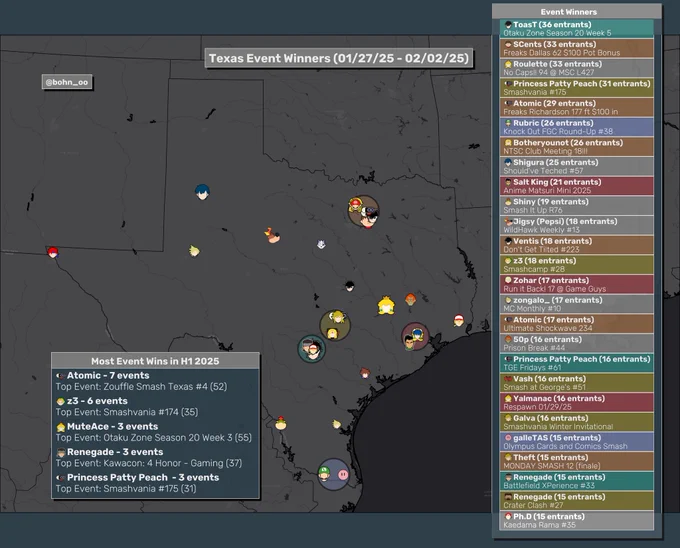The height and width of the screenshot is (548, 680).
Task: Select the large yellow Peach crown head marker
Action: [x=386, y=305]
